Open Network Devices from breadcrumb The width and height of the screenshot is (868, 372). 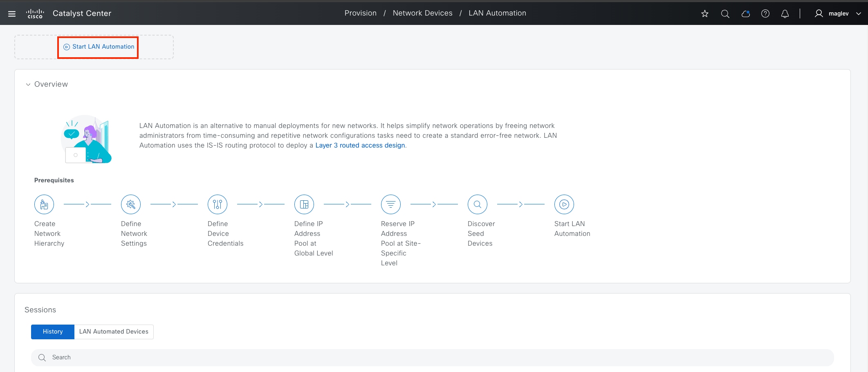(x=422, y=13)
